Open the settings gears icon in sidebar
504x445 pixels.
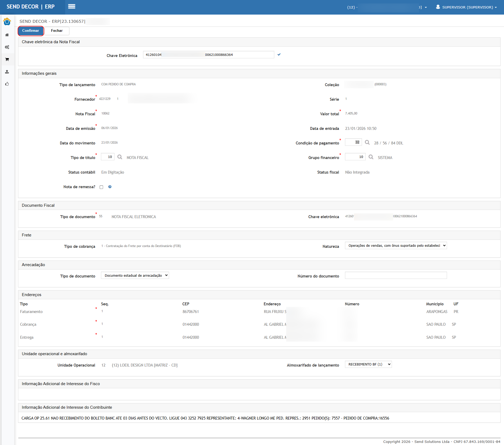point(7,47)
